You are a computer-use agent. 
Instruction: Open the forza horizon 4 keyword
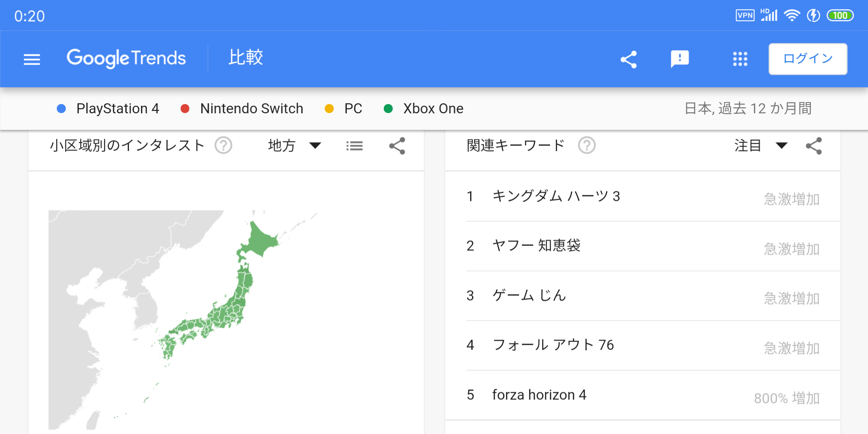pyautogui.click(x=539, y=395)
